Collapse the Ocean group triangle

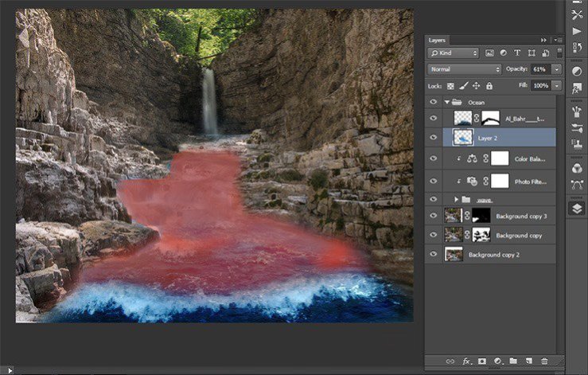coord(446,102)
